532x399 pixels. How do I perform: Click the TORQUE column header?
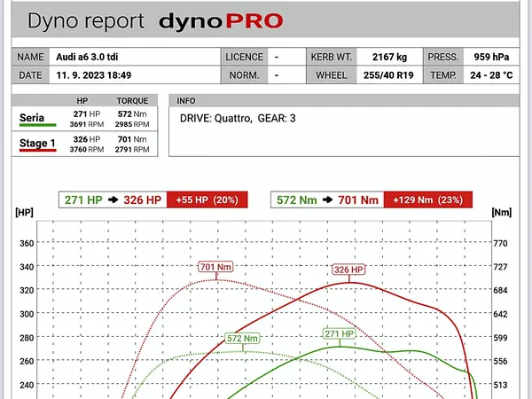coord(132,101)
